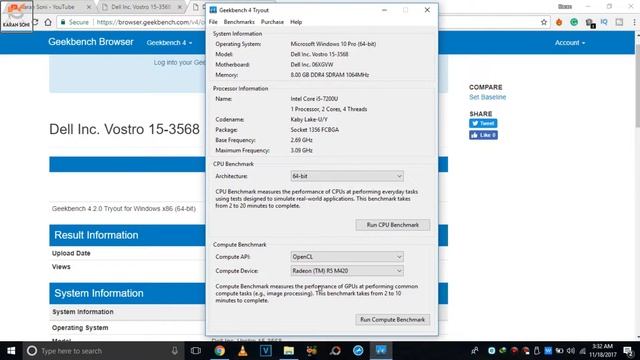The height and width of the screenshot is (360, 640).
Task: Click the Chrome home icon
Action: 48,22
